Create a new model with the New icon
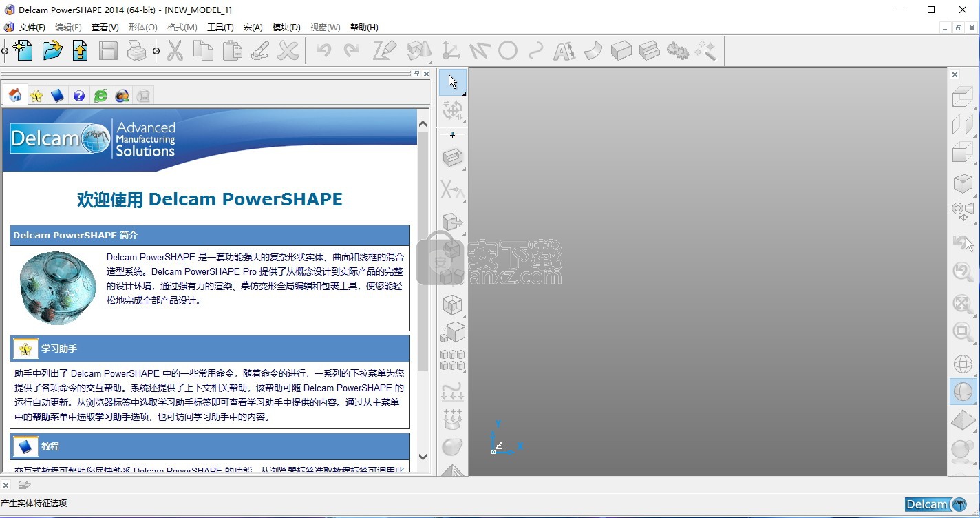The height and width of the screenshot is (518, 980). pyautogui.click(x=23, y=50)
